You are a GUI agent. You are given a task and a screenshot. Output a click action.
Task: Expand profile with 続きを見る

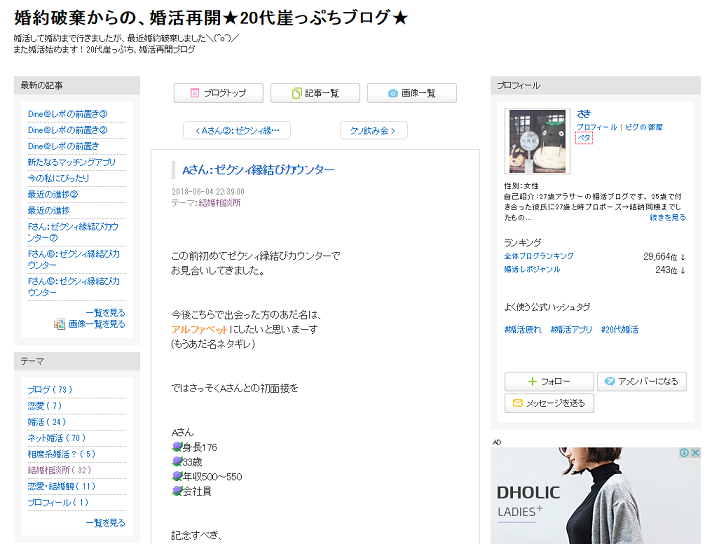click(x=668, y=217)
